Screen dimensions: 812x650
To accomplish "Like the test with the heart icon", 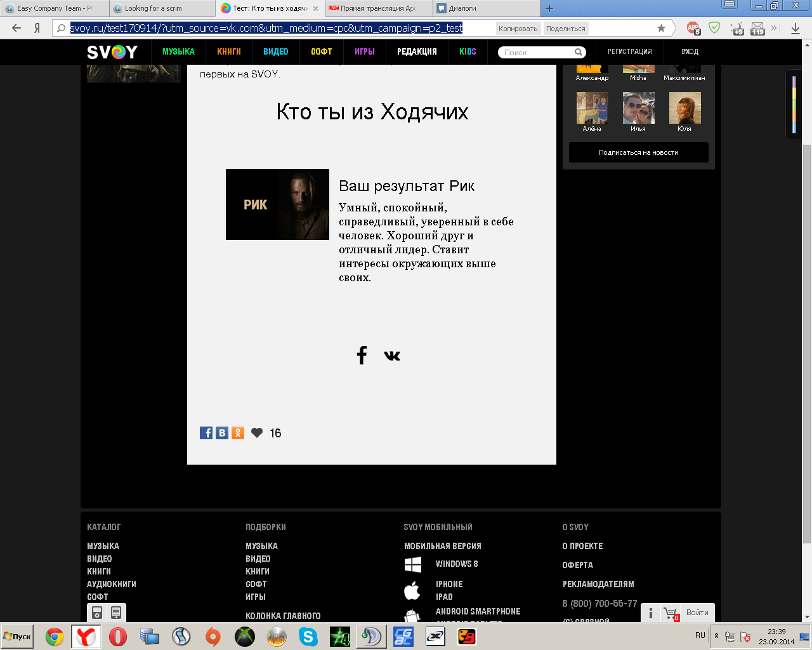I will [x=257, y=433].
